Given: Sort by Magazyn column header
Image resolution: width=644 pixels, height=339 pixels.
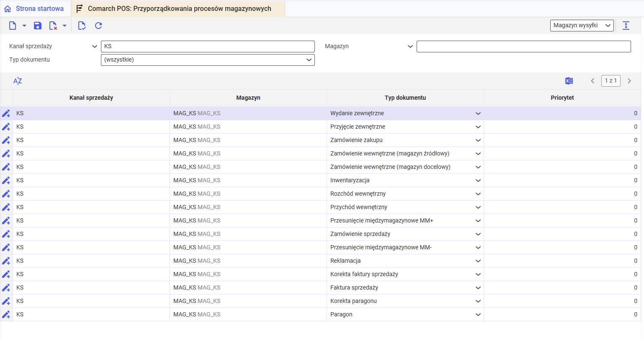Looking at the screenshot, I should 248,98.
